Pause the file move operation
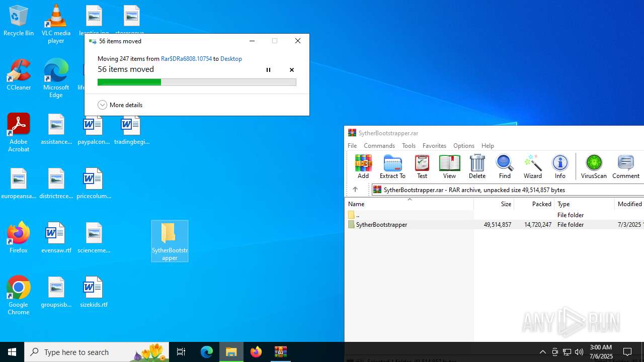 point(268,70)
